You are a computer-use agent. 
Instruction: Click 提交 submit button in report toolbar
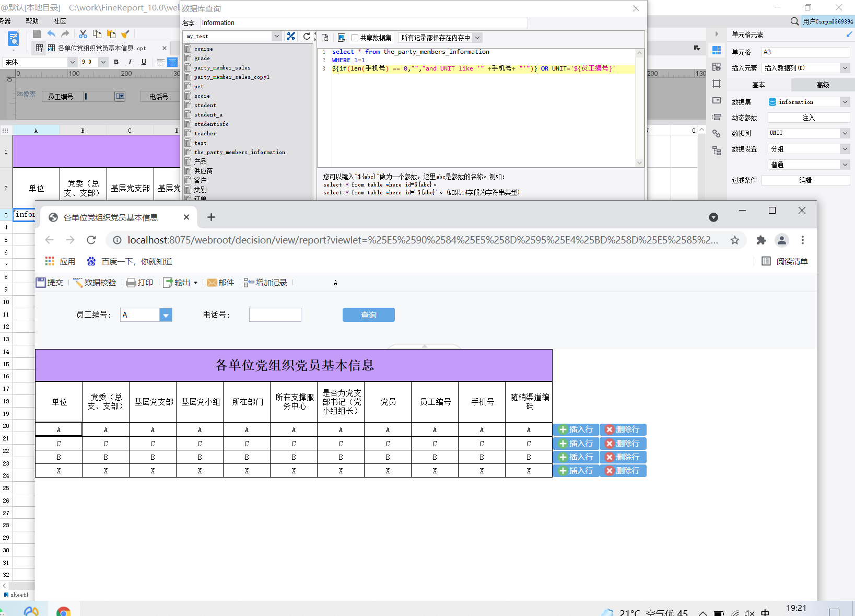click(x=49, y=283)
